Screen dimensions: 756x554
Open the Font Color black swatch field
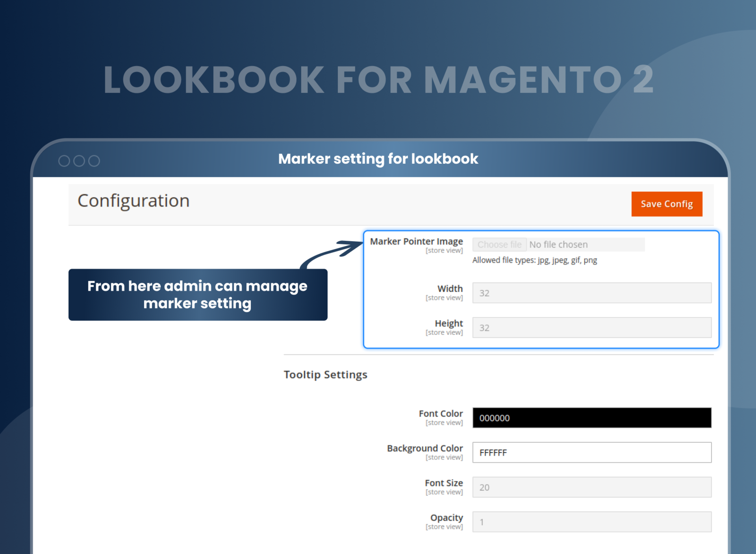(x=592, y=417)
